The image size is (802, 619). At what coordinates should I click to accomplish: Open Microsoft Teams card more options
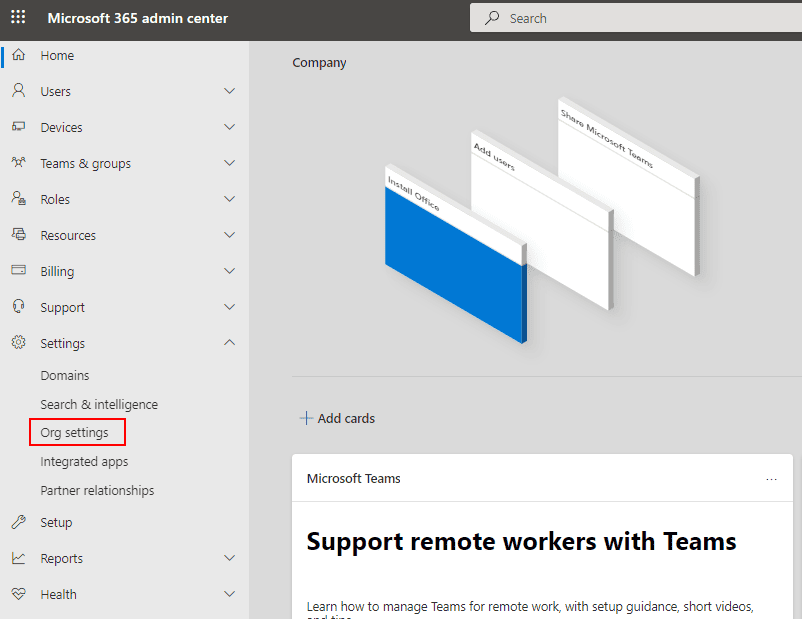(771, 479)
